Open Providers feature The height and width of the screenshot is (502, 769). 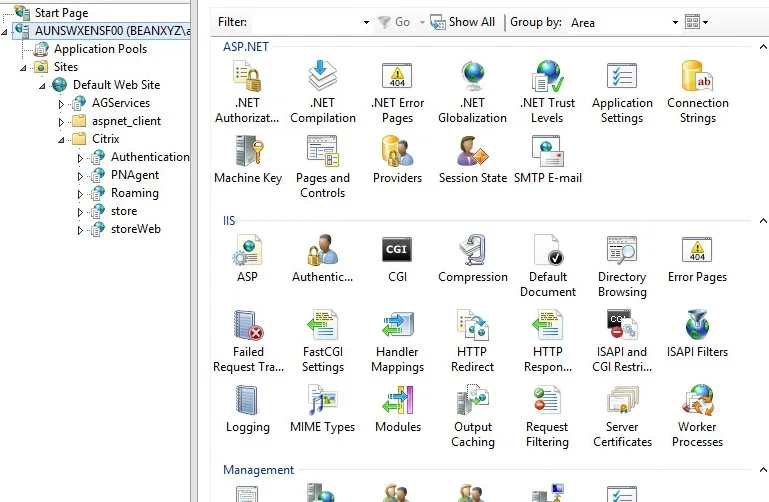[397, 159]
